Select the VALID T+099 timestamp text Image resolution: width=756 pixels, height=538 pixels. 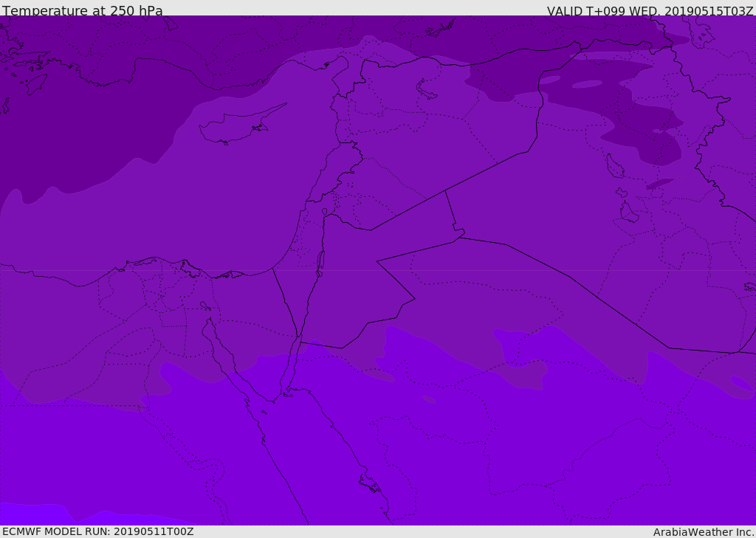tap(650, 11)
